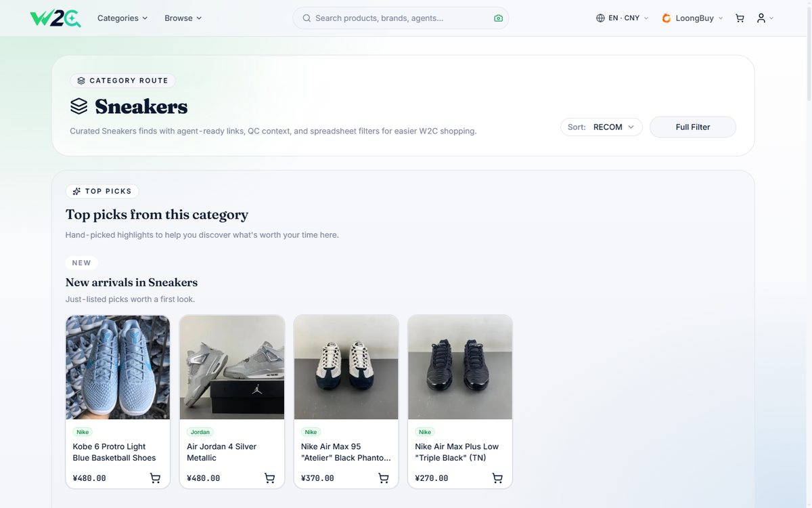This screenshot has height=508, width=812.
Task: Open the user account menu icon
Action: 761,18
